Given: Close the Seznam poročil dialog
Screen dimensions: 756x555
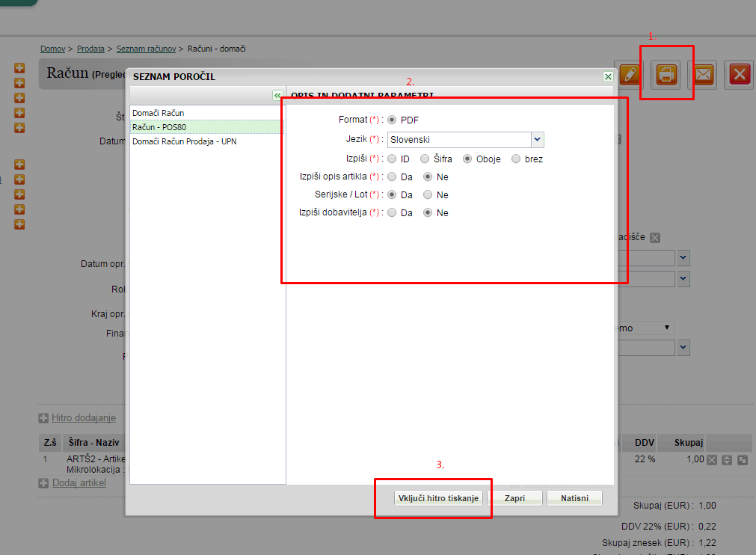Looking at the screenshot, I should click(x=608, y=77).
